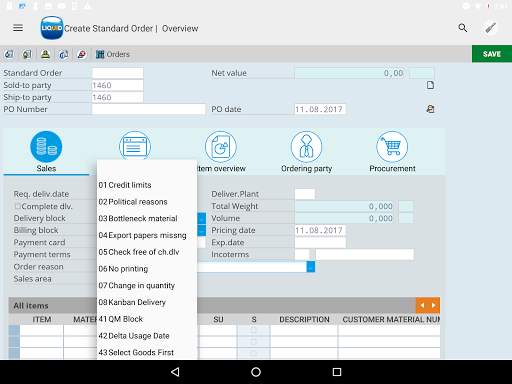Choose '02 Political reasons' from the list
Image resolution: width=512 pixels, height=384 pixels.
[147, 202]
